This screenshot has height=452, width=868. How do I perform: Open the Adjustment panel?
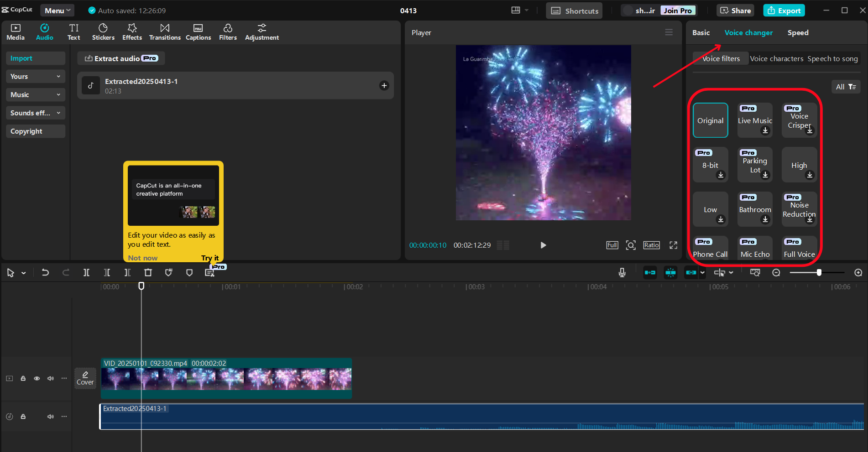point(262,32)
